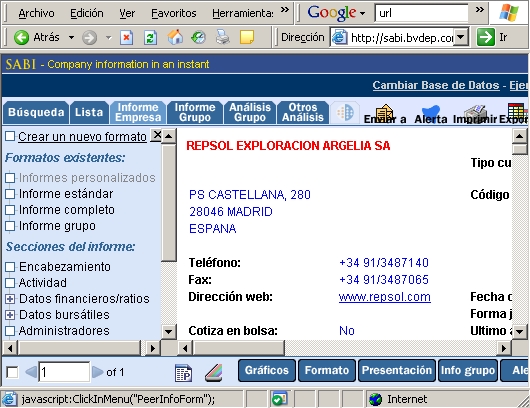The image size is (530, 408).
Task: Open the Enviar a envelope icon
Action: point(384,111)
